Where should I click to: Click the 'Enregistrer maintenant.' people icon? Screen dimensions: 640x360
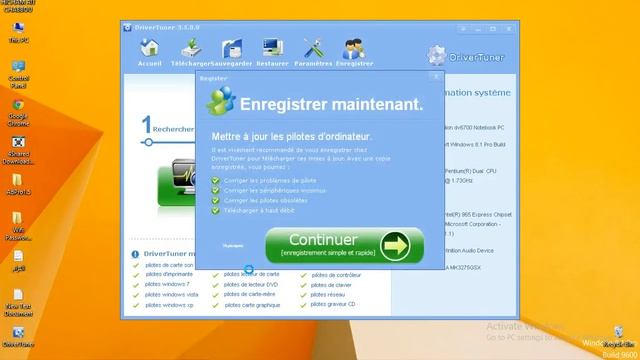(x=221, y=101)
